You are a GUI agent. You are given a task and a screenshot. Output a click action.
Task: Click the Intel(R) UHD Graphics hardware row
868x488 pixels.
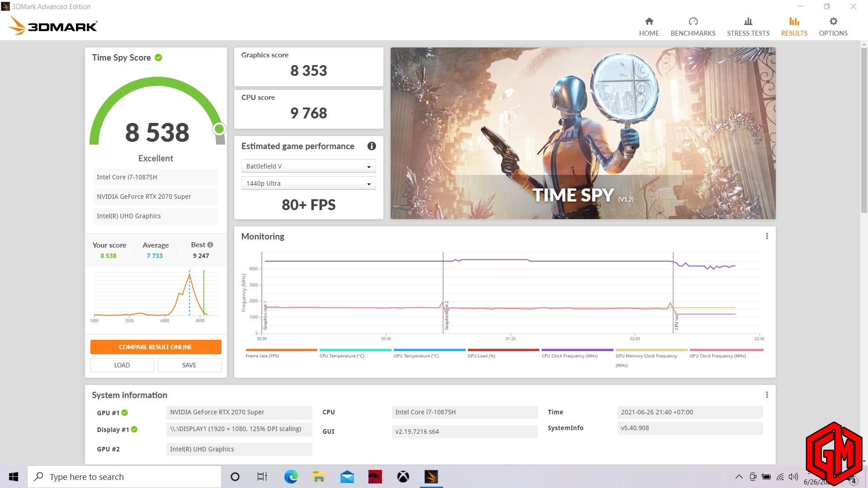coord(156,216)
